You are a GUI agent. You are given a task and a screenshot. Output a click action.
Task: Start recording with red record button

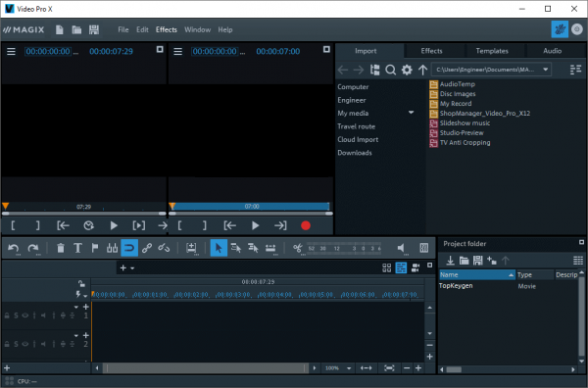coord(306,225)
